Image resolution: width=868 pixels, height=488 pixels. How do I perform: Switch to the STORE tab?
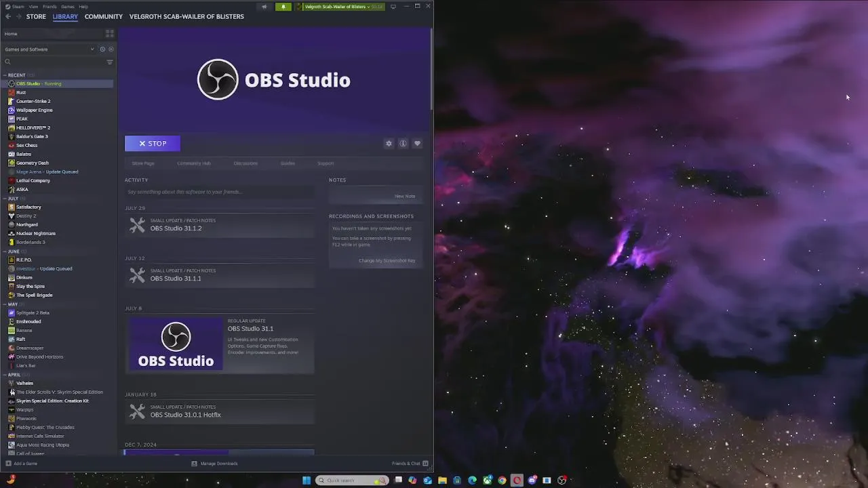pos(36,16)
